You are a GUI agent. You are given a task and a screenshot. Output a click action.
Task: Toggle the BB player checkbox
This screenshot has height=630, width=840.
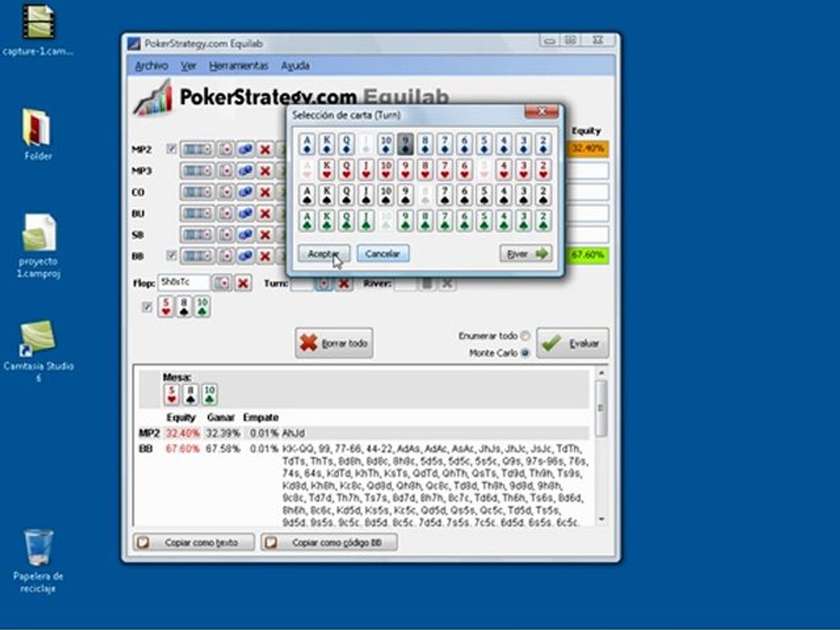pos(171,255)
